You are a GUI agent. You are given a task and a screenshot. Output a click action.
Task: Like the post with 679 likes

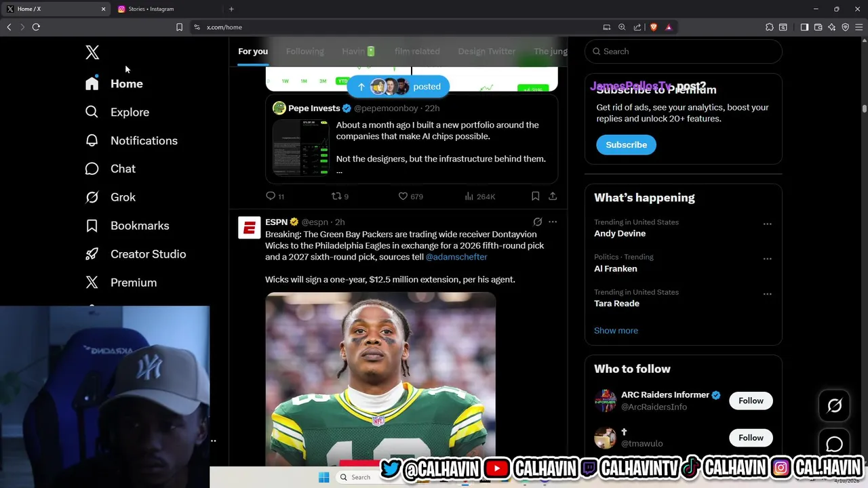tap(410, 197)
